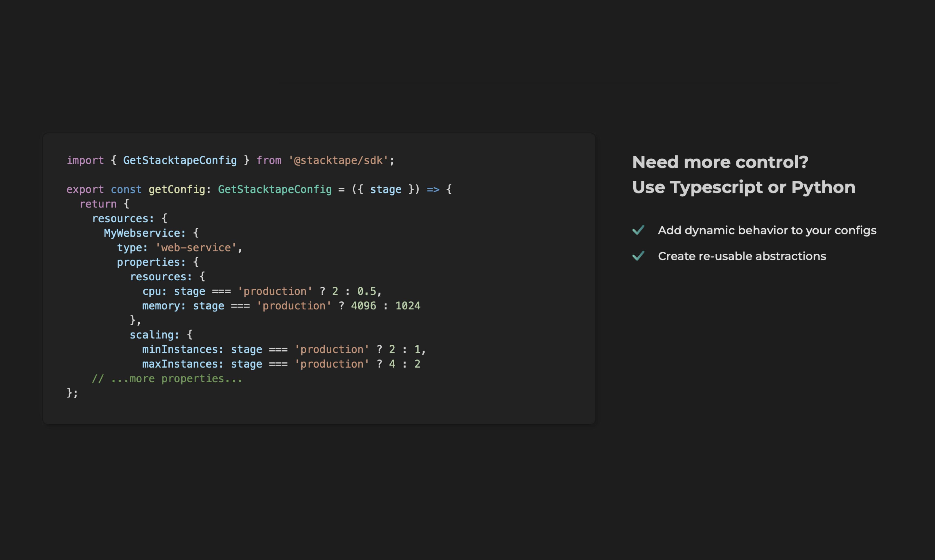The width and height of the screenshot is (935, 560).
Task: Click the '=>' arrow in export line
Action: click(433, 189)
